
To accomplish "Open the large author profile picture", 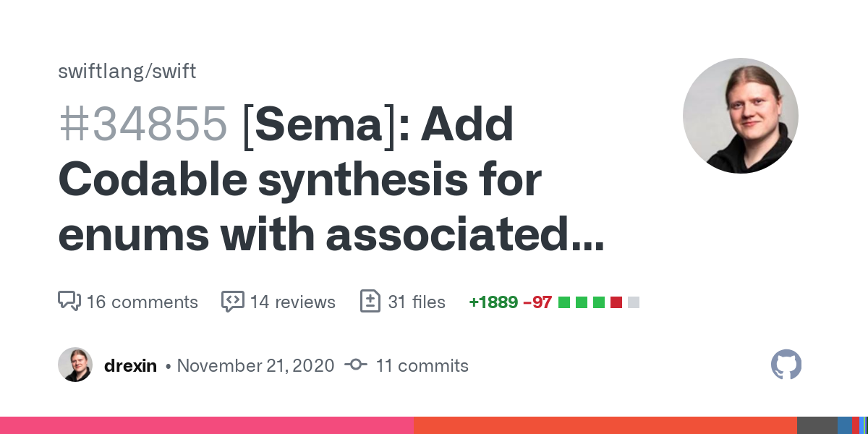I will tap(741, 116).
